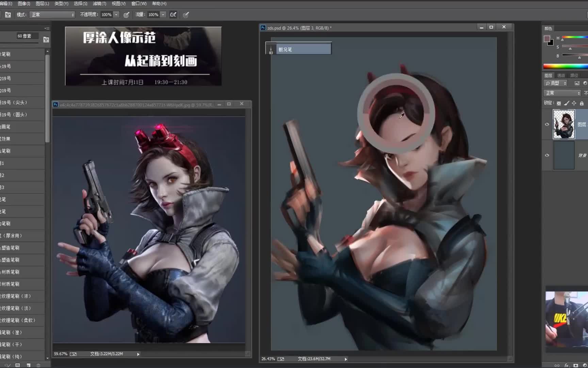Select the 纹理笔刷（柔软） brush preset
The width and height of the screenshot is (588, 368).
click(x=22, y=320)
